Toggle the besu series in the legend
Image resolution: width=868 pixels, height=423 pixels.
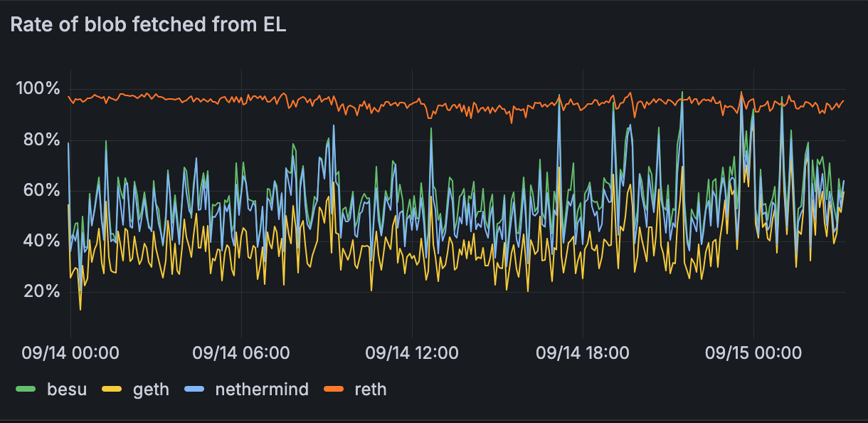tap(66, 390)
